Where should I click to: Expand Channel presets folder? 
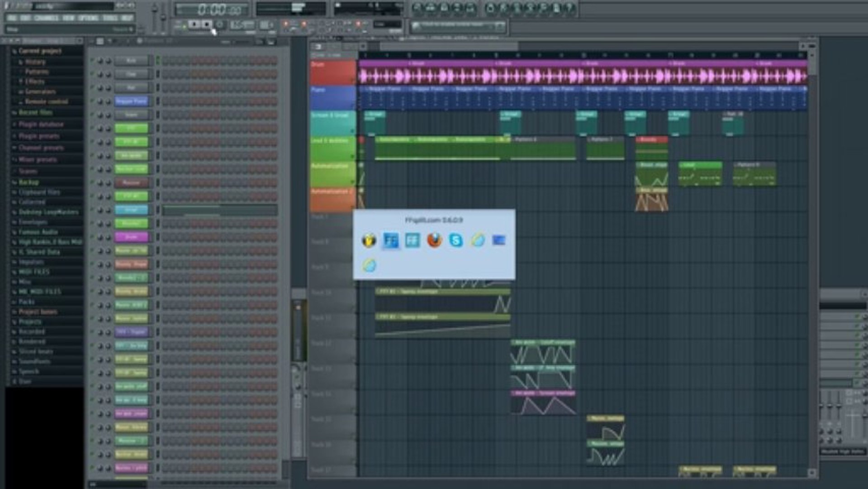(41, 148)
